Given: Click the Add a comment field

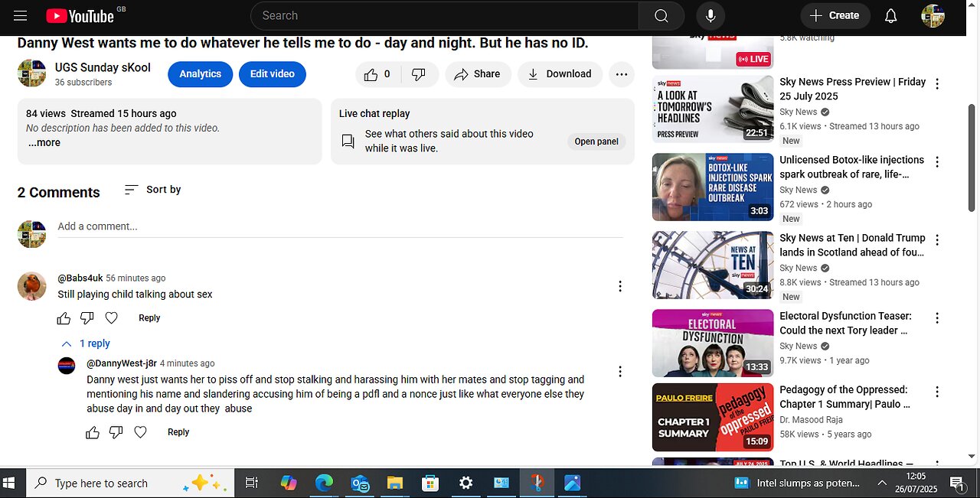Looking at the screenshot, I should tap(340, 227).
